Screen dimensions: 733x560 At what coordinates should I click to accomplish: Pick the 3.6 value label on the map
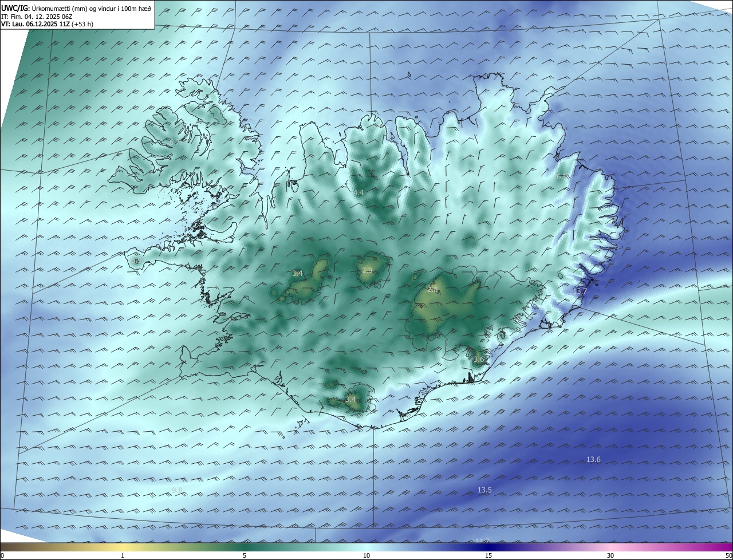pos(479,360)
